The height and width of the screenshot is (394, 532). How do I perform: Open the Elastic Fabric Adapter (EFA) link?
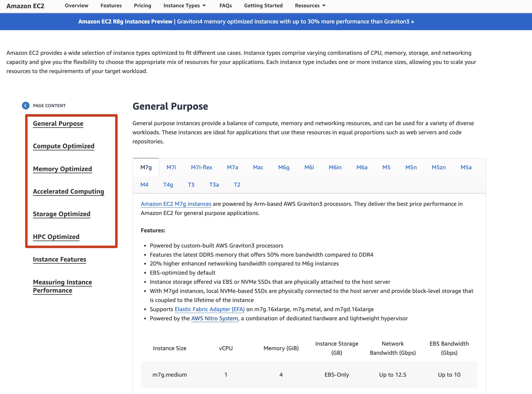pyautogui.click(x=210, y=309)
